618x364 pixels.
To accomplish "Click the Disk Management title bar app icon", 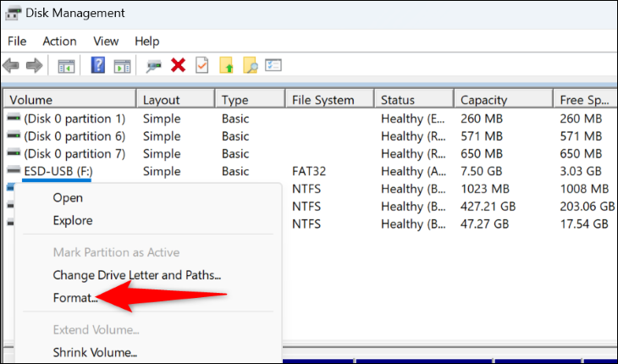I will [x=14, y=13].
